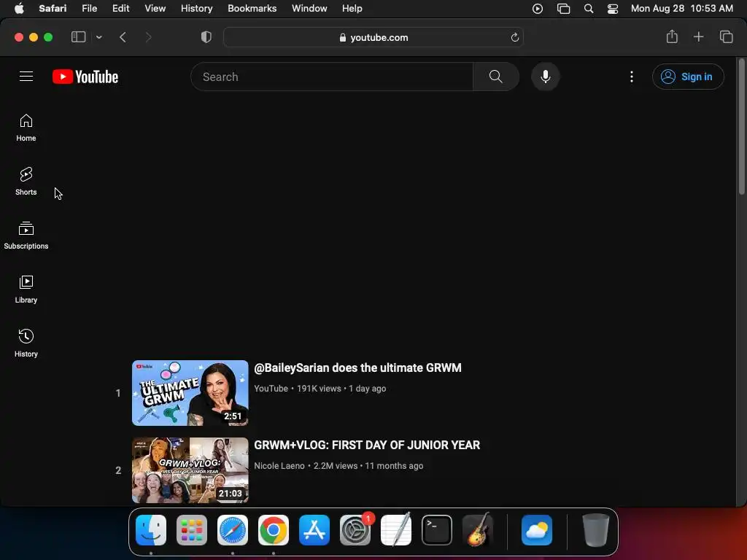
Task: Open the Nicole Laeno channel link
Action: (279, 466)
